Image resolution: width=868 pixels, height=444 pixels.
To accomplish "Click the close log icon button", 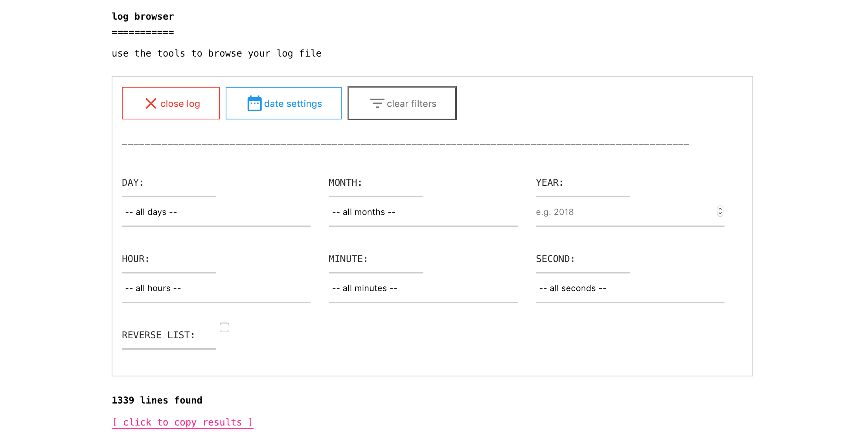I will (x=150, y=104).
